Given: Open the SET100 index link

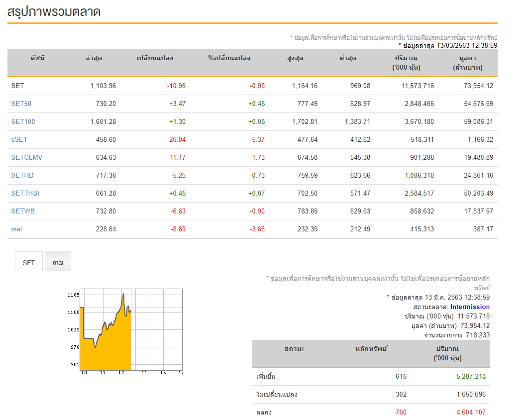Looking at the screenshot, I should point(23,121).
